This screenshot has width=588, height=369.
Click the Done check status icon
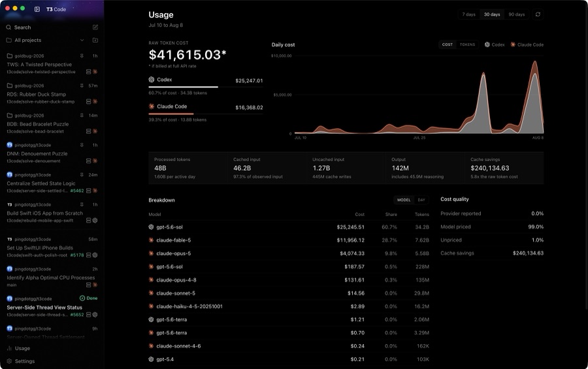pyautogui.click(x=82, y=298)
